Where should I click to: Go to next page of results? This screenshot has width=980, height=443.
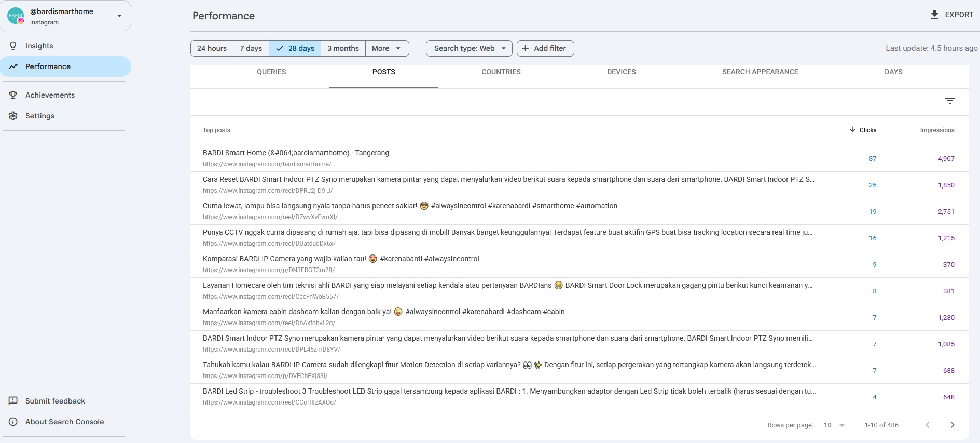click(953, 425)
